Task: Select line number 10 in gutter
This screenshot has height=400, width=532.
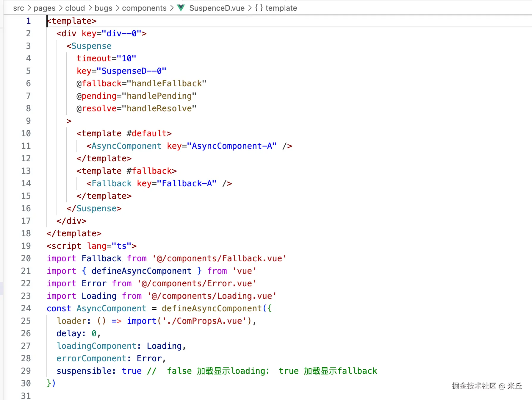Action: [x=26, y=133]
